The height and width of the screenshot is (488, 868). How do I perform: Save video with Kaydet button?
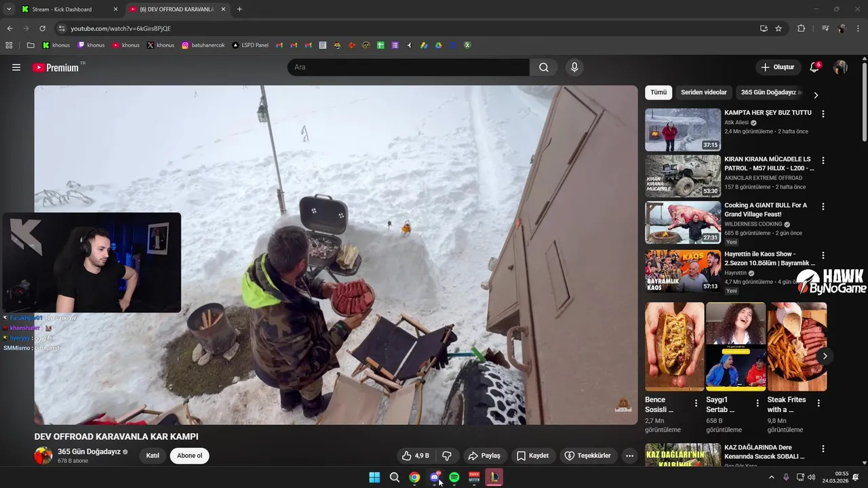533,455
